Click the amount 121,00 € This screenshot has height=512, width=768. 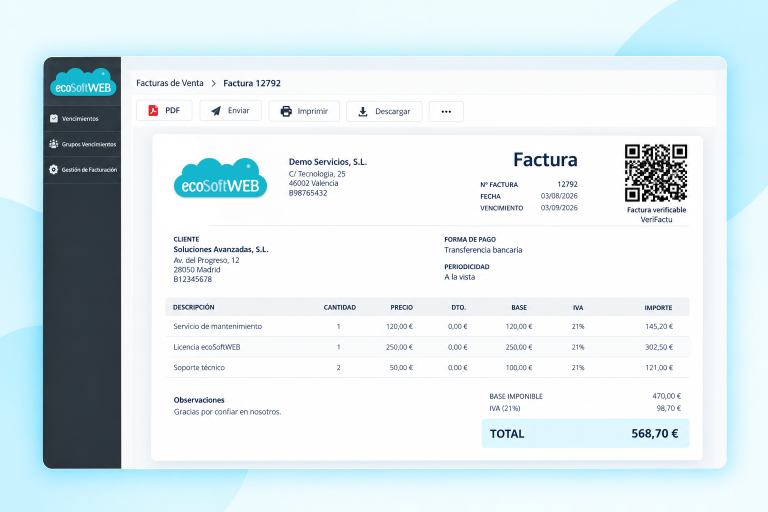point(659,367)
